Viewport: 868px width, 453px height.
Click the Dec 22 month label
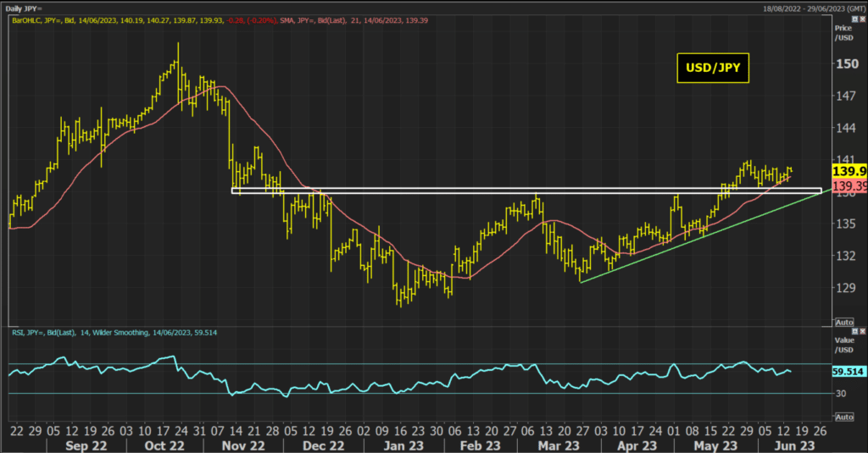pyautogui.click(x=323, y=446)
